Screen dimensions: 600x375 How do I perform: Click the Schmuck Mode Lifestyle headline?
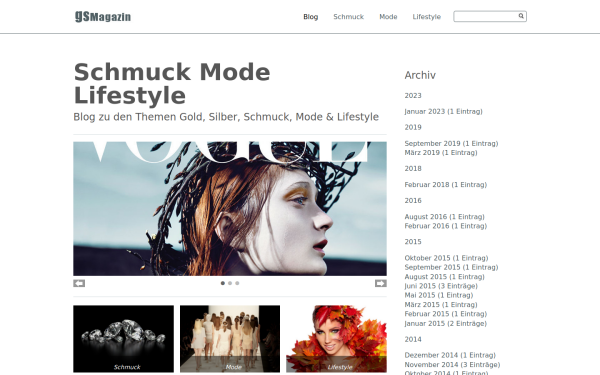(x=172, y=83)
